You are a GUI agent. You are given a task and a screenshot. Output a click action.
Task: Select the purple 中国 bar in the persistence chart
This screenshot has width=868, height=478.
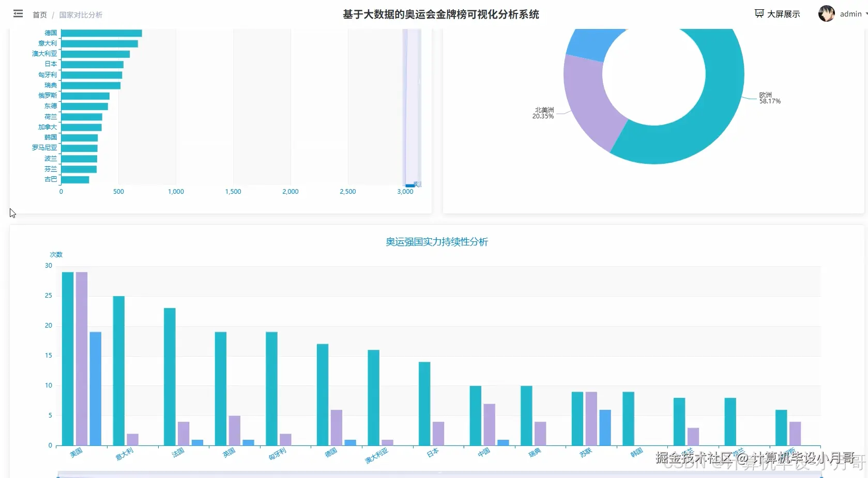490,424
